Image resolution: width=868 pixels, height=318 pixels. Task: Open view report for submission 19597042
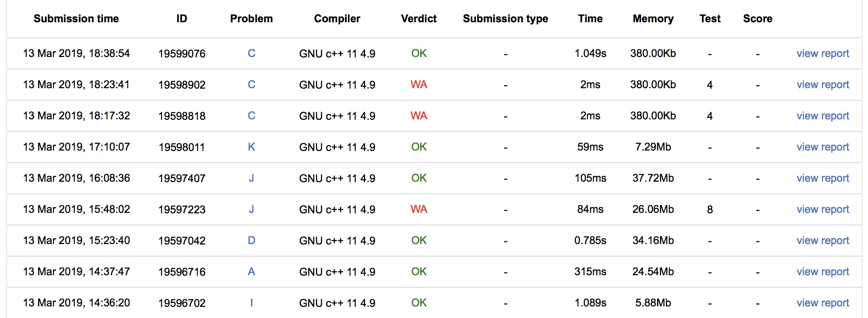tap(823, 241)
